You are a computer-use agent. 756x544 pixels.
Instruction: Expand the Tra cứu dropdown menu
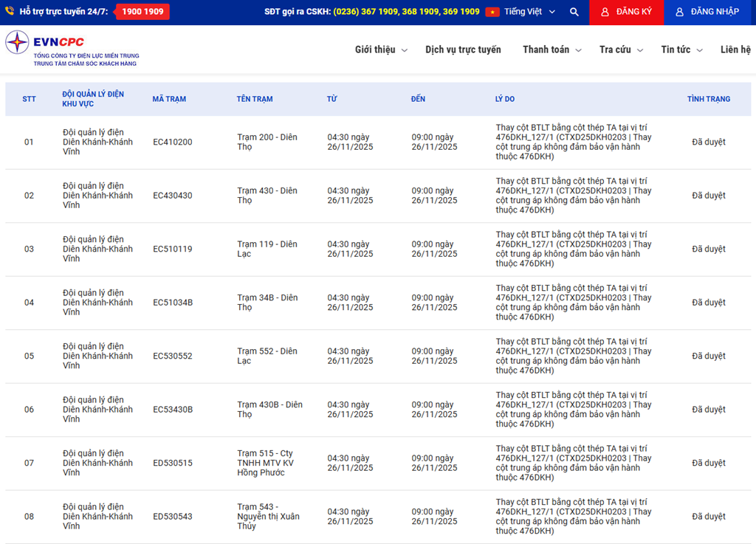(x=621, y=50)
